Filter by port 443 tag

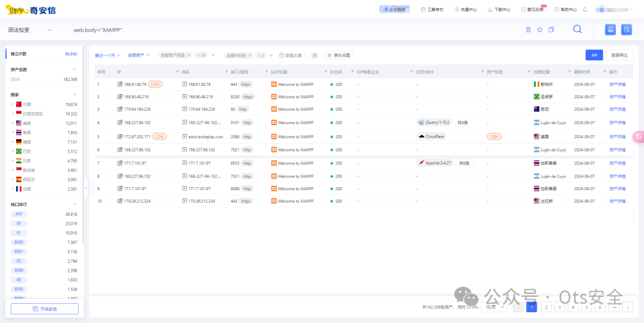[x=19, y=214]
